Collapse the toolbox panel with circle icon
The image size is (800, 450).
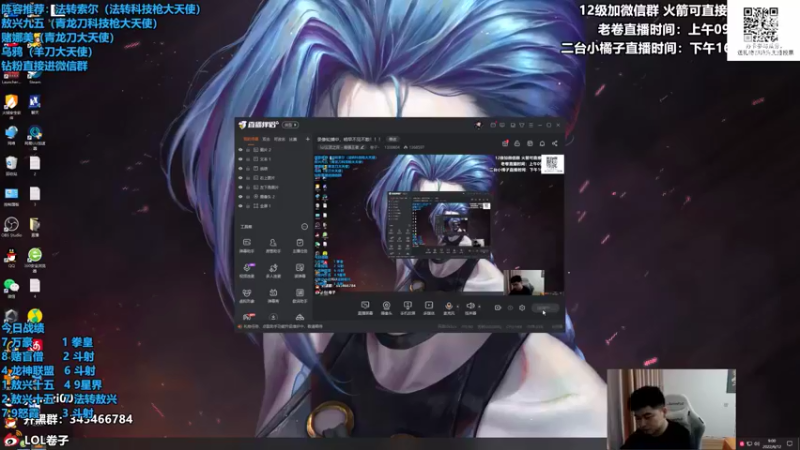coord(305,227)
